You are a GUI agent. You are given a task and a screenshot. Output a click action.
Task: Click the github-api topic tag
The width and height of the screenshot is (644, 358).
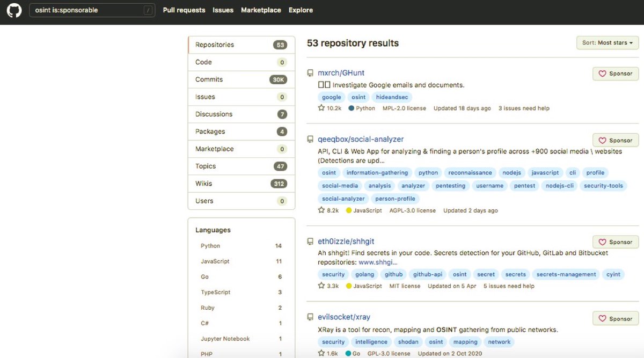[428, 274]
